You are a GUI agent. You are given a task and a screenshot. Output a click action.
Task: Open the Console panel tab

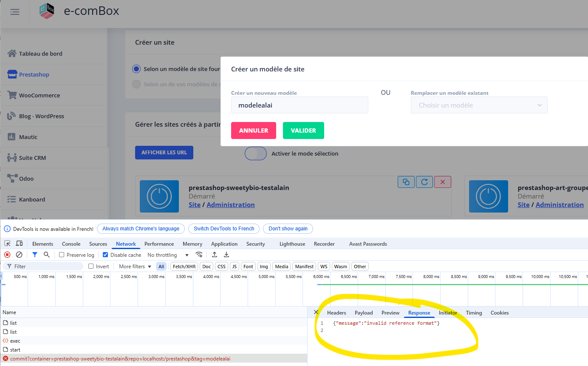71,244
